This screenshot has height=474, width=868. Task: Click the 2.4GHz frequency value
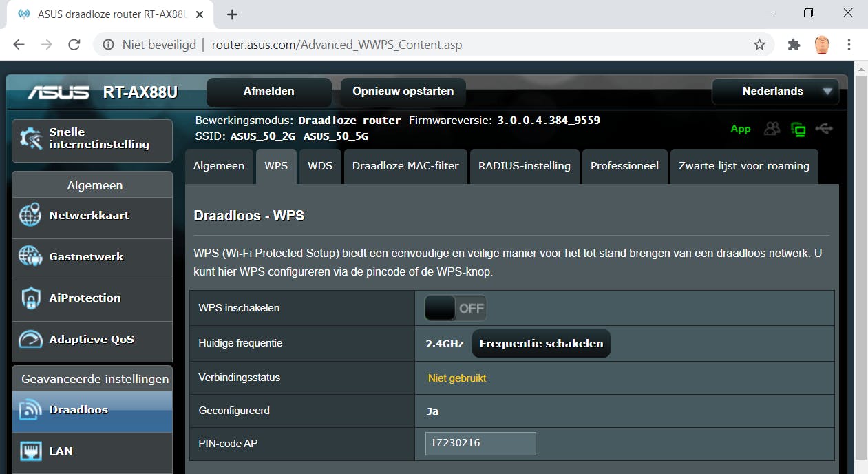pyautogui.click(x=445, y=344)
